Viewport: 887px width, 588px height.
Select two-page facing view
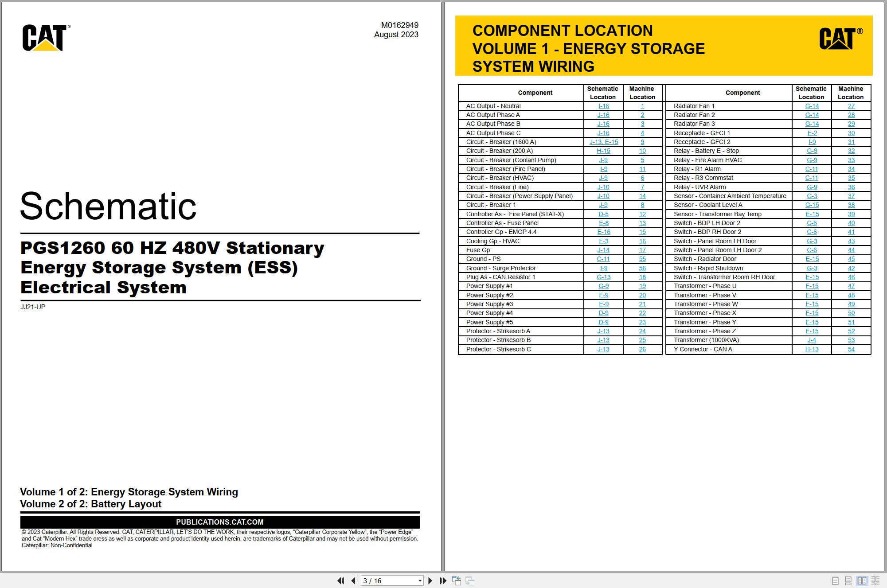(862, 580)
